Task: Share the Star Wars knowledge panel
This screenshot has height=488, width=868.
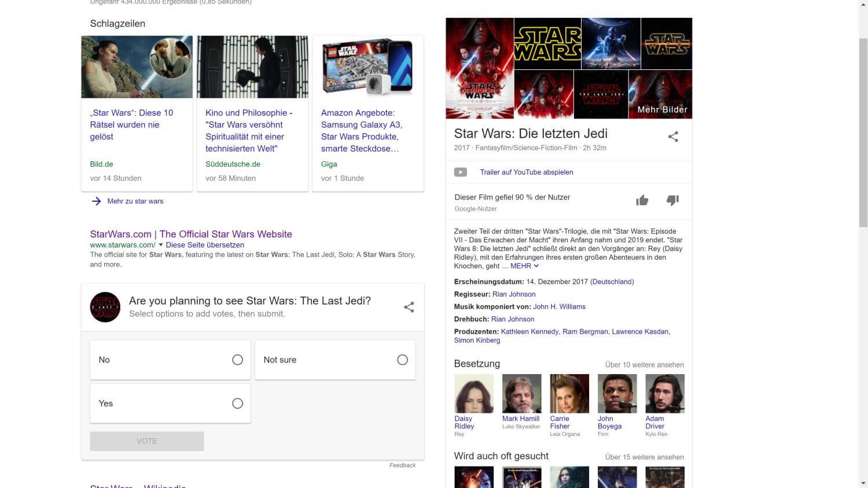Action: coord(673,137)
